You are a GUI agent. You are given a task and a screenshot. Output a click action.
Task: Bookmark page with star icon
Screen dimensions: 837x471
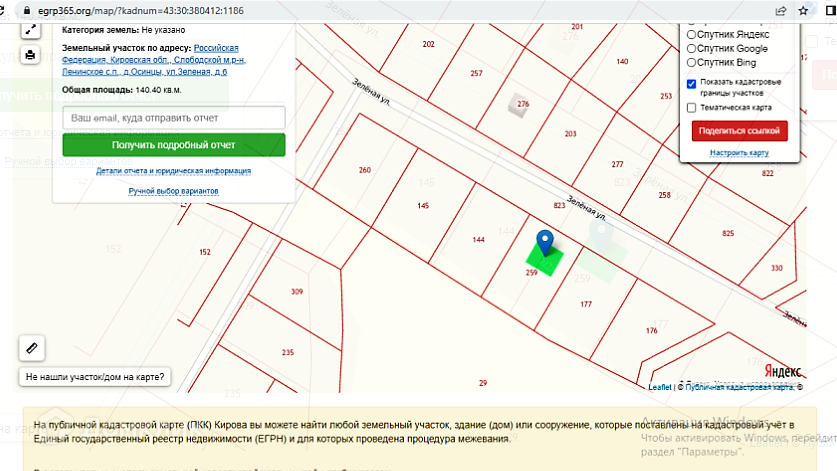click(x=803, y=11)
